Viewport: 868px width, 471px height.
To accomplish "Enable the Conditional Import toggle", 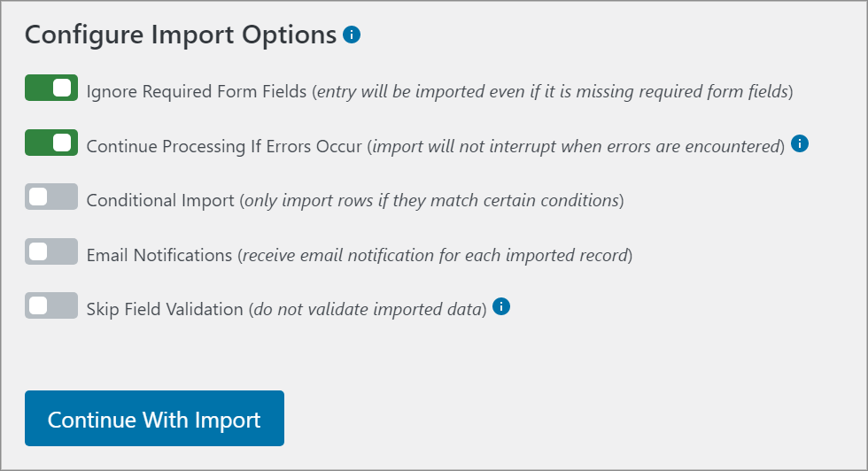I will (x=51, y=197).
